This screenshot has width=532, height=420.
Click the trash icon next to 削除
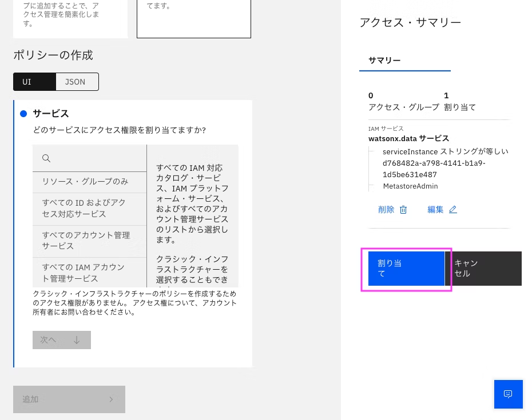(403, 210)
